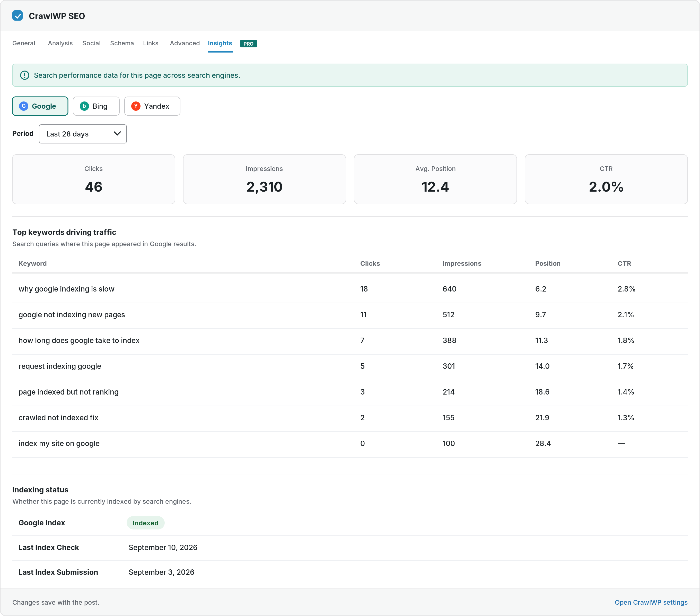The height and width of the screenshot is (616, 700).
Task: Click the date September 3, 2026
Action: click(x=161, y=572)
